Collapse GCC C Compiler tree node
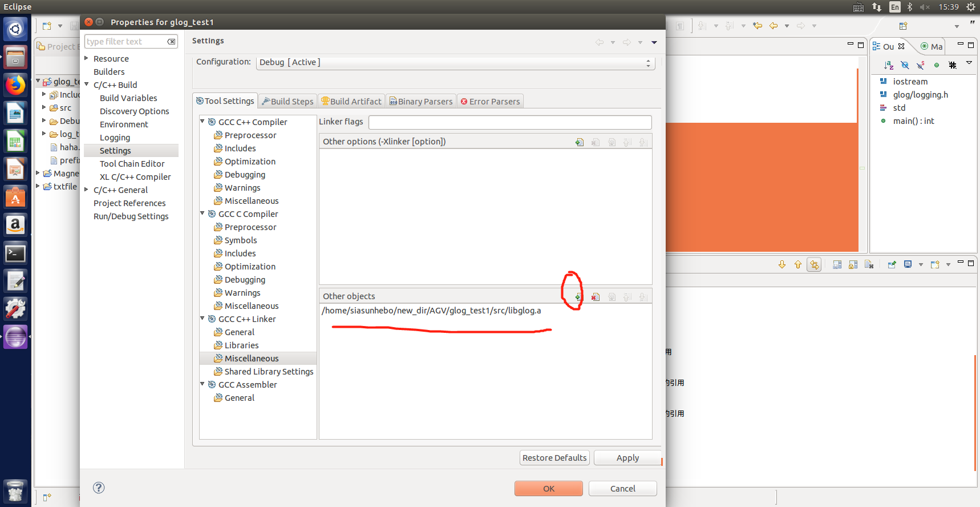The height and width of the screenshot is (507, 980). [x=203, y=214]
